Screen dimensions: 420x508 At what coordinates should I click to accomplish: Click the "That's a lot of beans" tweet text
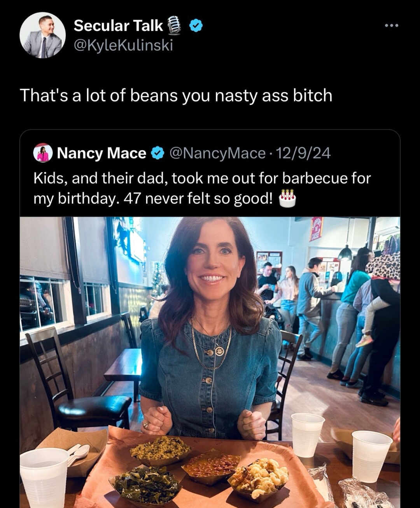(x=176, y=95)
